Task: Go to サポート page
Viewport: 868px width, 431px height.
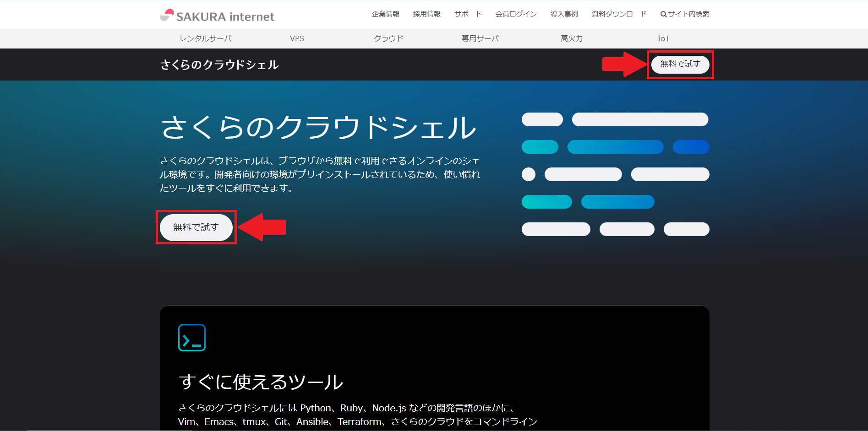Action: coord(468,14)
